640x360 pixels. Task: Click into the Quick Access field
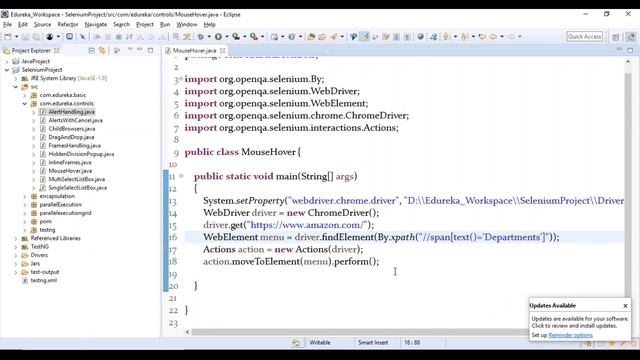click(584, 37)
